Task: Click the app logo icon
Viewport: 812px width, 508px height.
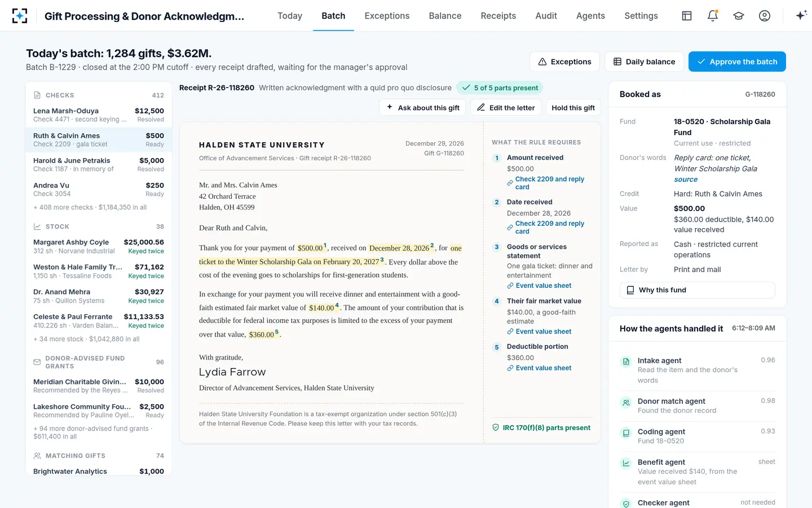Action: [20, 16]
